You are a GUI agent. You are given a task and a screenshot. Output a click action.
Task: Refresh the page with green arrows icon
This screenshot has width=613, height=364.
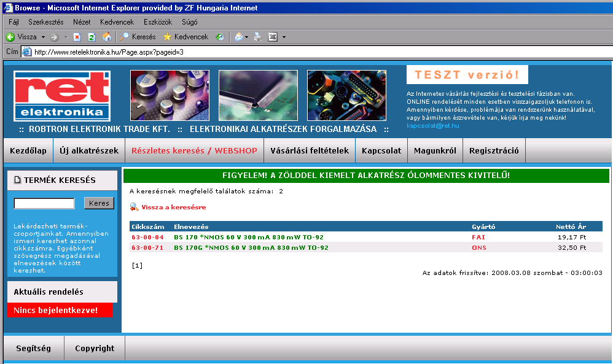(x=92, y=37)
